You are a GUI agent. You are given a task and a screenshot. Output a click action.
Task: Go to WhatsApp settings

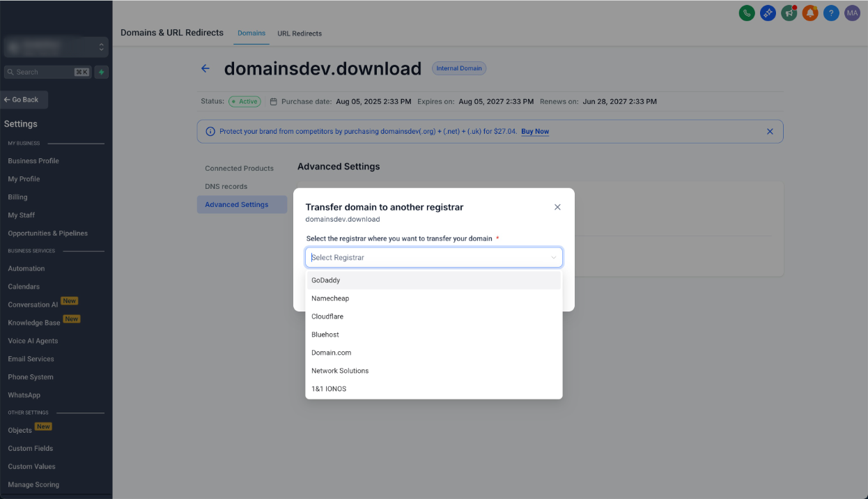[24, 395]
